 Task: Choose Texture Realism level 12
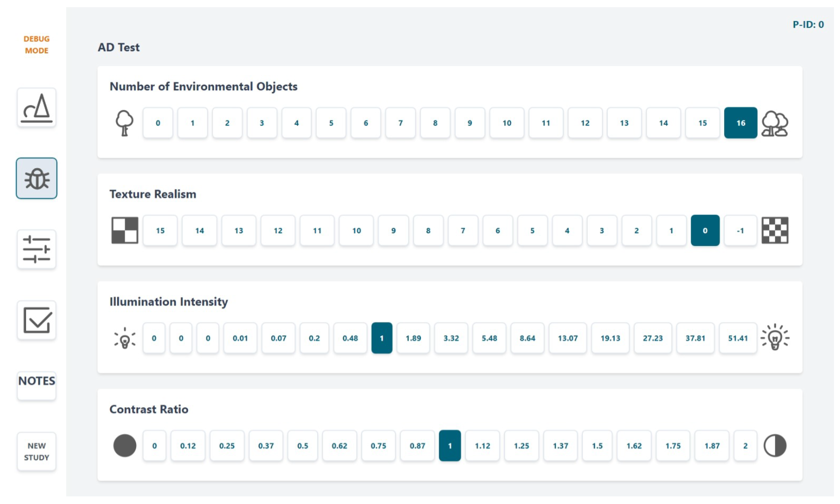(278, 230)
